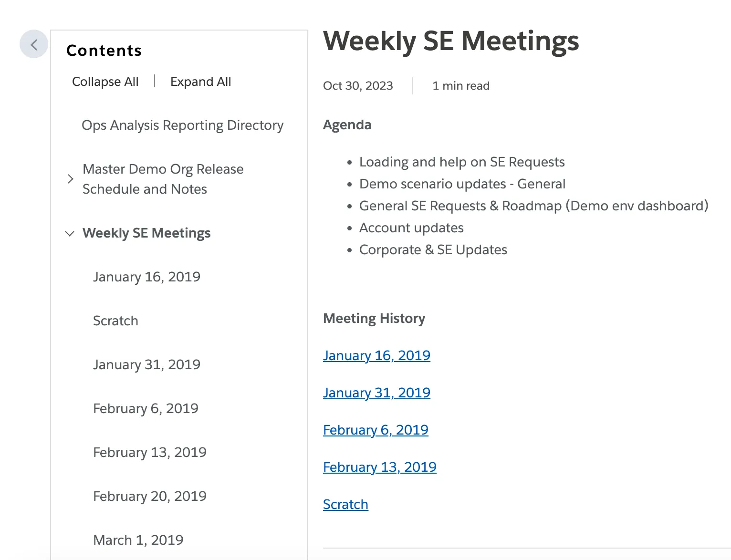Image resolution: width=731 pixels, height=560 pixels.
Task: Expand Master Demo Org Release chevron
Action: click(70, 179)
